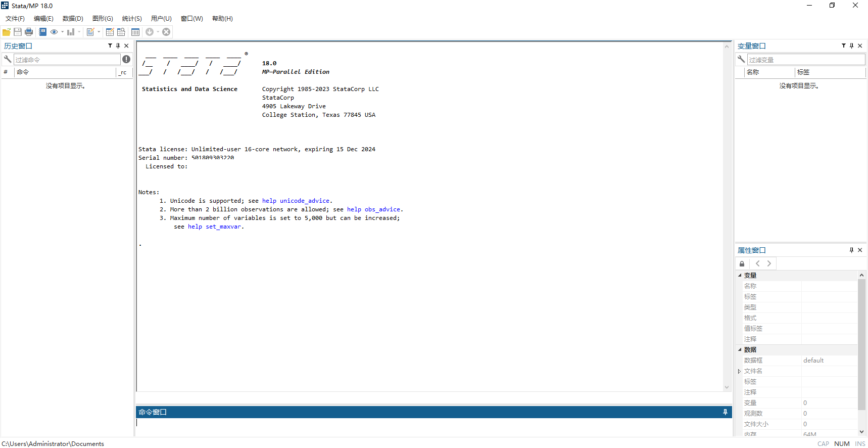Click the Save floppy disk icon
The height and width of the screenshot is (448, 868).
point(18,32)
